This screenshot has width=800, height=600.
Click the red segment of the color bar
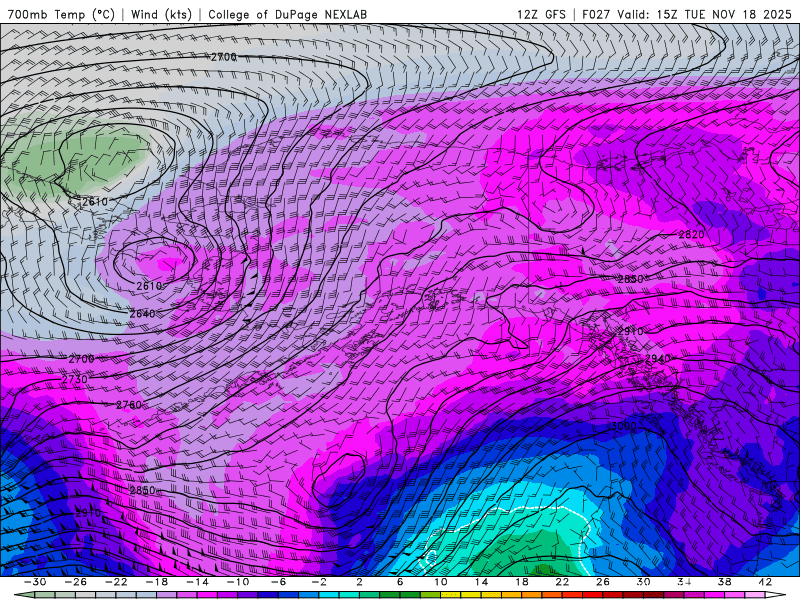pyautogui.click(x=592, y=595)
